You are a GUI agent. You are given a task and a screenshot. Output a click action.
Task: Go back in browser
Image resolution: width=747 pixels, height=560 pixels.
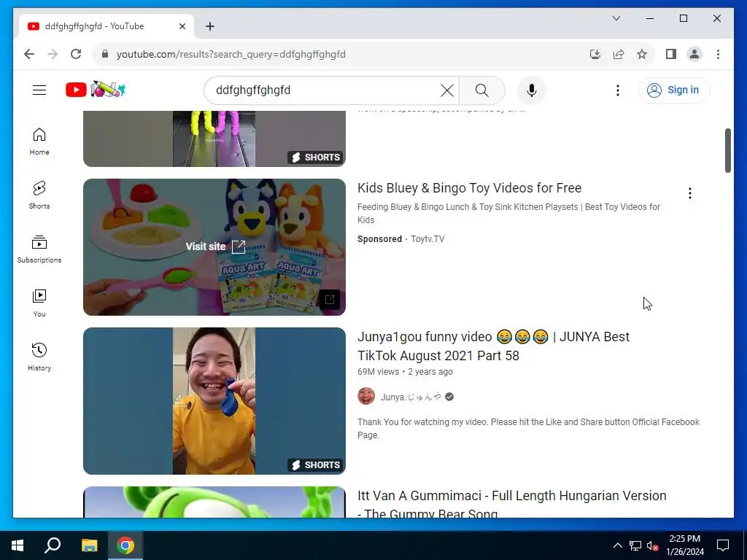29,54
